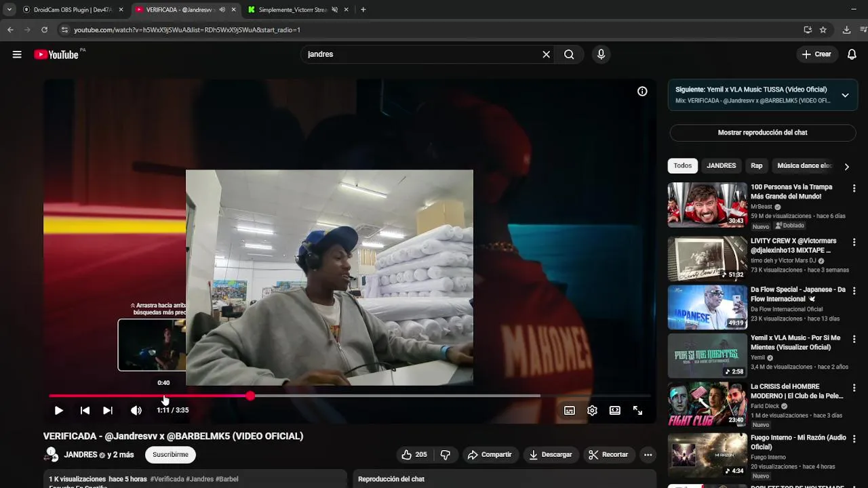Mute the player volume speaker icon
Viewport: 868px width, 488px height.
tap(136, 410)
